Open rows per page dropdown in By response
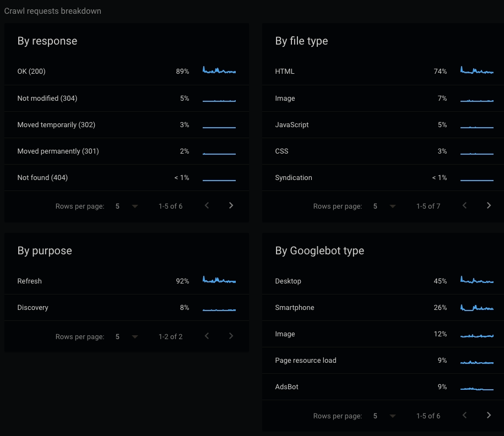The image size is (504, 436). pos(134,205)
